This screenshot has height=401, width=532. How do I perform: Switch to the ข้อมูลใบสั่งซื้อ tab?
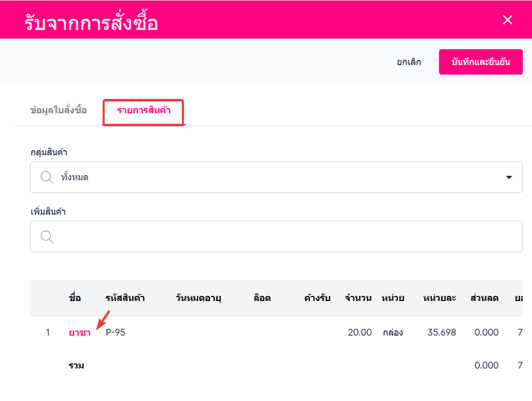click(58, 110)
